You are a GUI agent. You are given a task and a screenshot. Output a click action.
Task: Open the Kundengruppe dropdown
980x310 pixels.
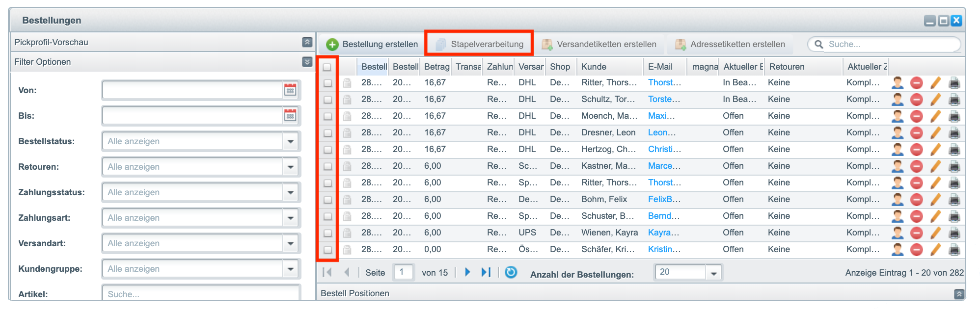(x=290, y=269)
